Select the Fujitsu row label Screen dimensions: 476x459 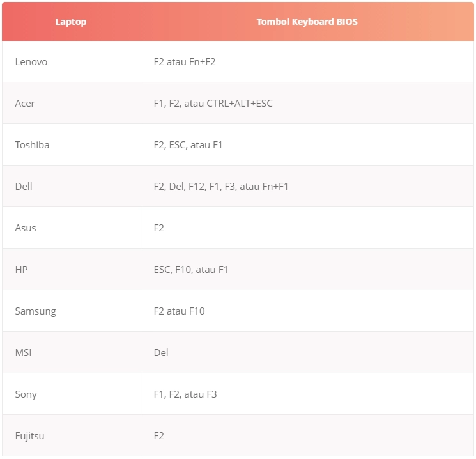point(29,436)
